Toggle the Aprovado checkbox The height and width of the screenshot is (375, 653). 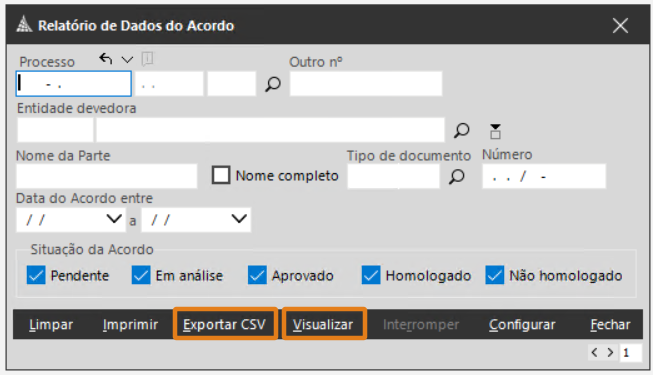tap(257, 275)
